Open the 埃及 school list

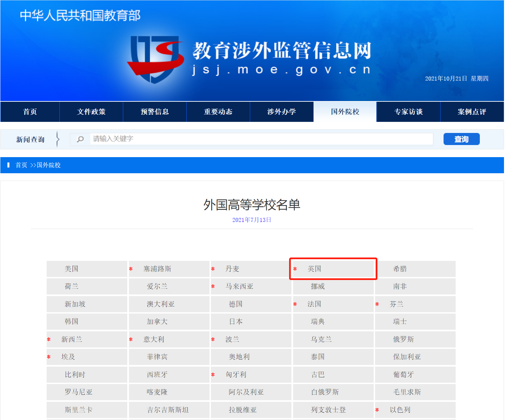click(x=68, y=357)
